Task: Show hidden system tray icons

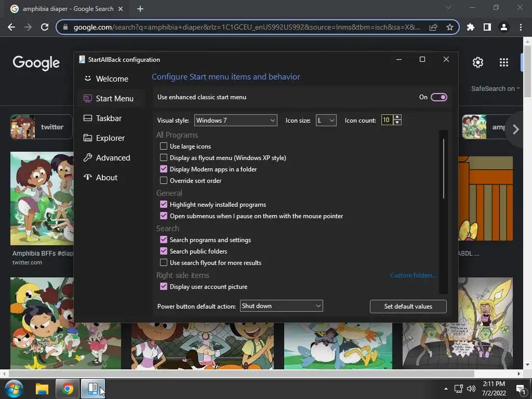Action: tap(446, 389)
